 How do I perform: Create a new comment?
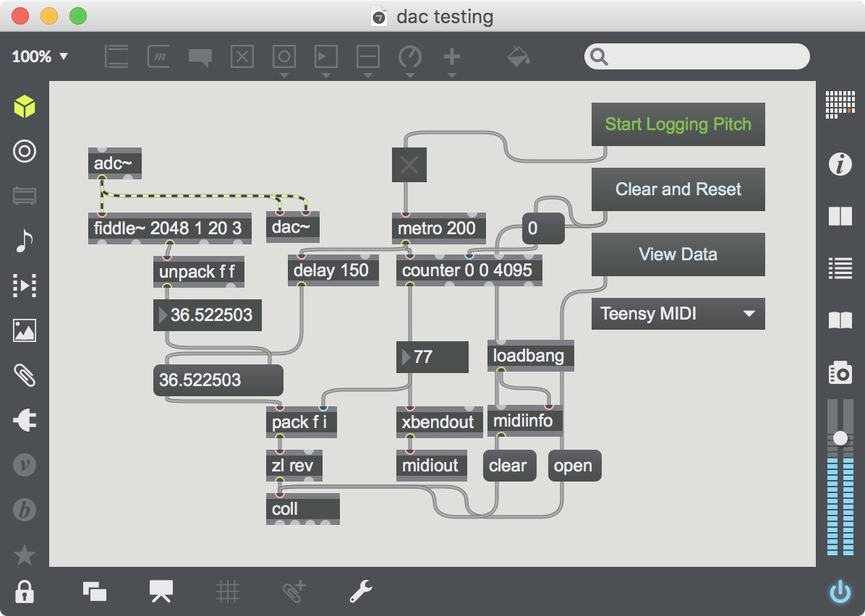point(200,56)
